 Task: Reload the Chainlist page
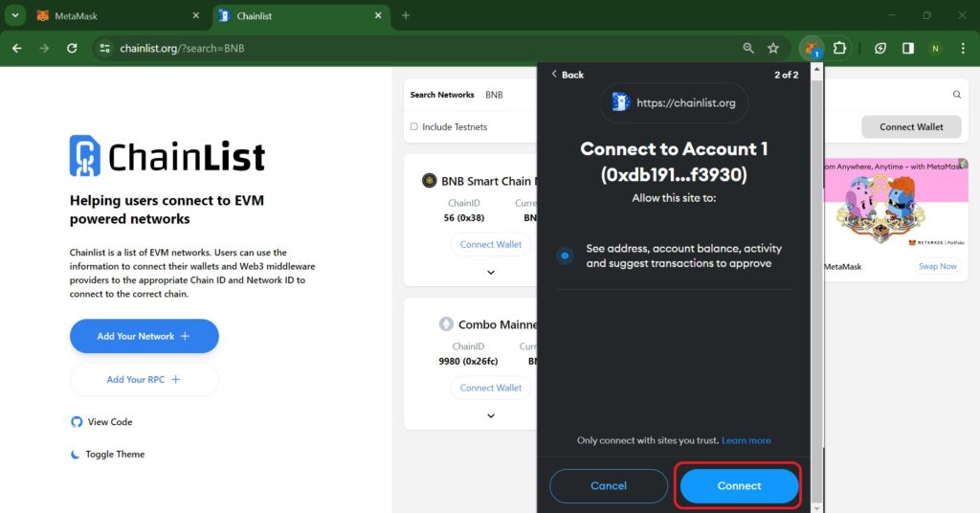tap(72, 48)
